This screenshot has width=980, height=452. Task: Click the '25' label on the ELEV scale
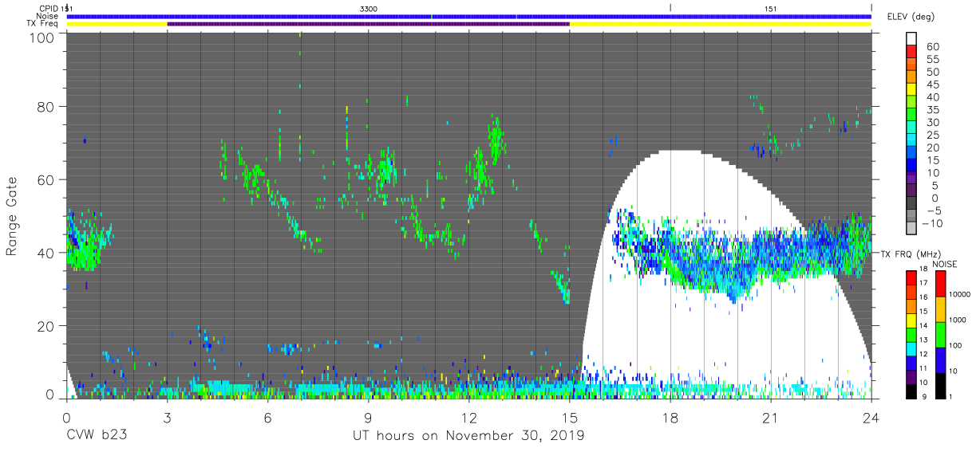point(932,135)
